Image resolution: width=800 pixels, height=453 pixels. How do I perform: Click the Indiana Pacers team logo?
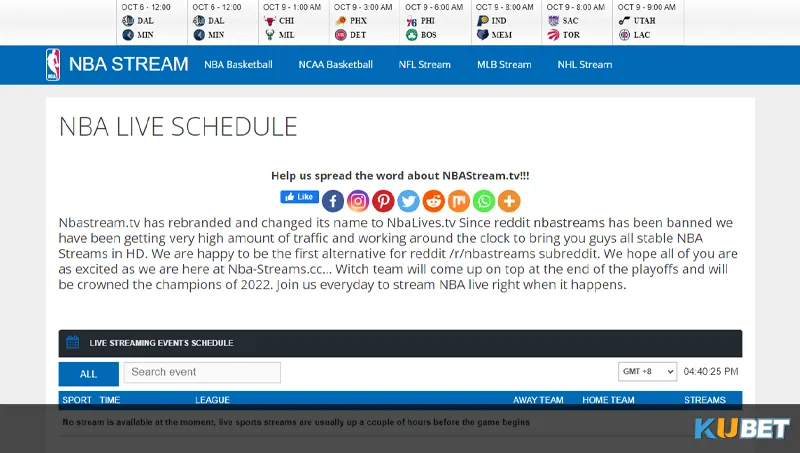[x=483, y=21]
